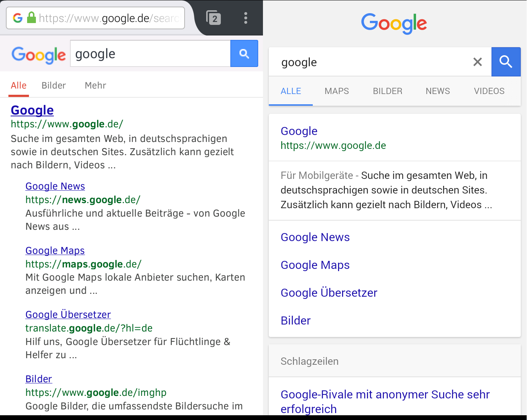The image size is (527, 420).
Task: Switch to the Bilder tab in left pane
Action: tap(53, 86)
